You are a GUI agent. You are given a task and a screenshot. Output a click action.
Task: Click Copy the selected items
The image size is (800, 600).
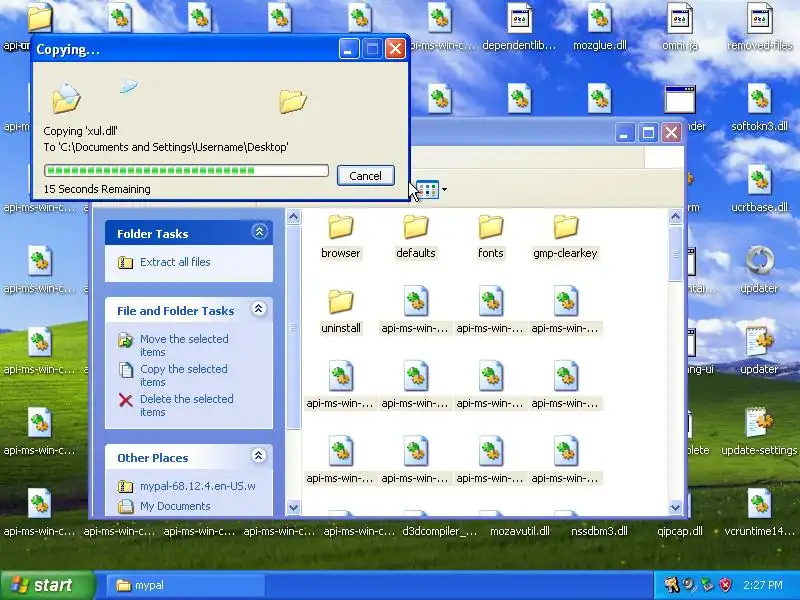184,376
